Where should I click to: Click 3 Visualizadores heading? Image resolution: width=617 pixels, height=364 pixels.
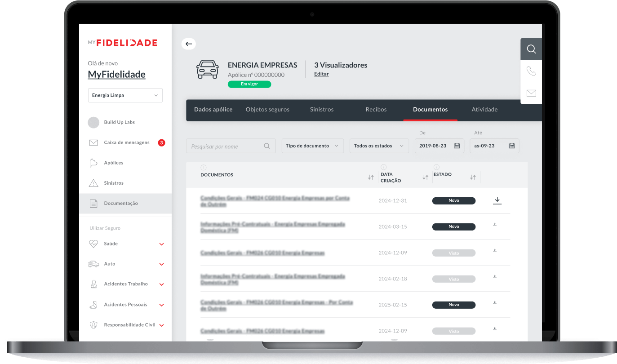pyautogui.click(x=341, y=65)
